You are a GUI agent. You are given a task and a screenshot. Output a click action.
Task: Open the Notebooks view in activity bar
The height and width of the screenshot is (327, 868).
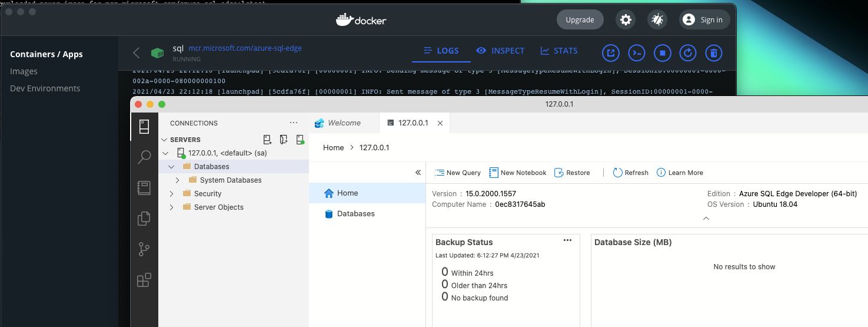click(144, 188)
